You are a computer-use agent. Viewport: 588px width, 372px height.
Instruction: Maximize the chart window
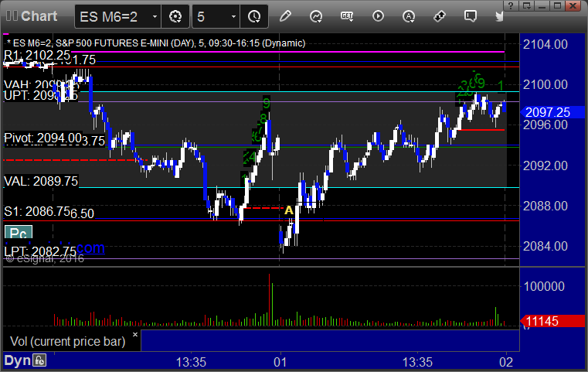tap(558, 5)
